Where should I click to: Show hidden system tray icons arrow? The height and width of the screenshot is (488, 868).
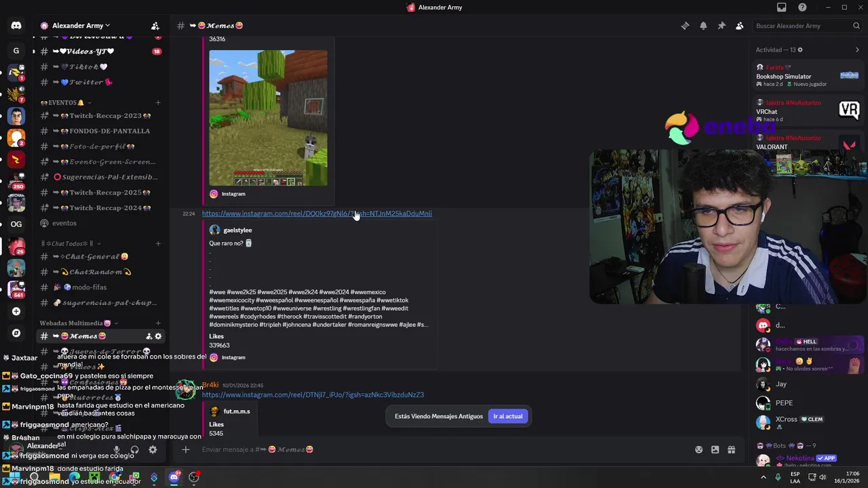click(x=763, y=477)
